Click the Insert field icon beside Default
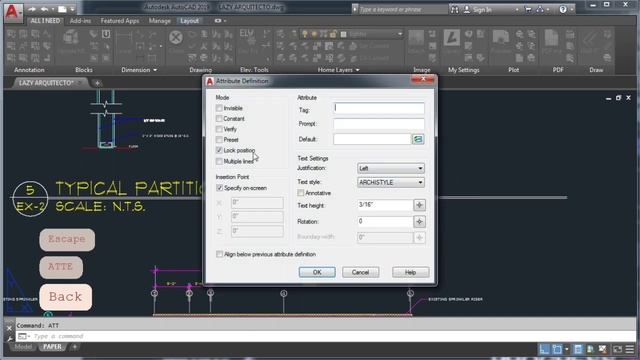Viewport: 640px width, 360px height. [x=418, y=139]
